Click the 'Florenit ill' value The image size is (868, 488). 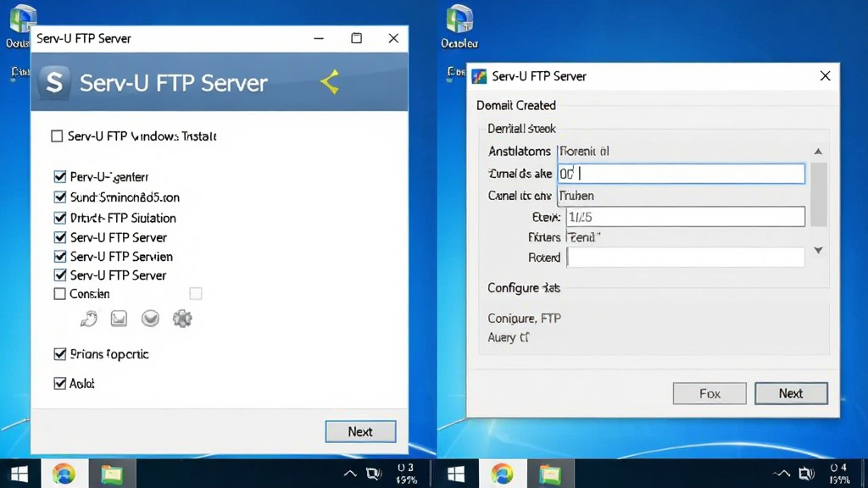(x=584, y=151)
